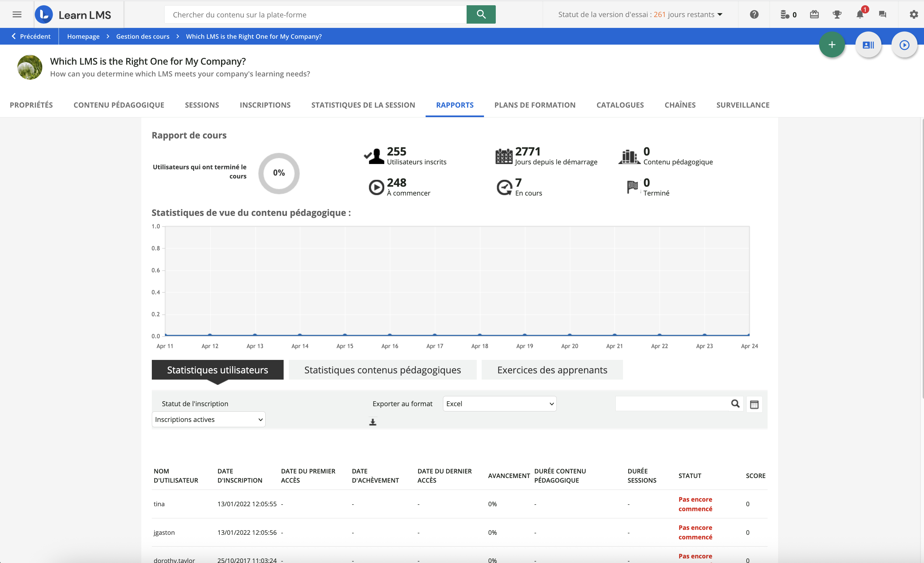
Task: Select the RAPPORTS tab
Action: pyautogui.click(x=454, y=105)
